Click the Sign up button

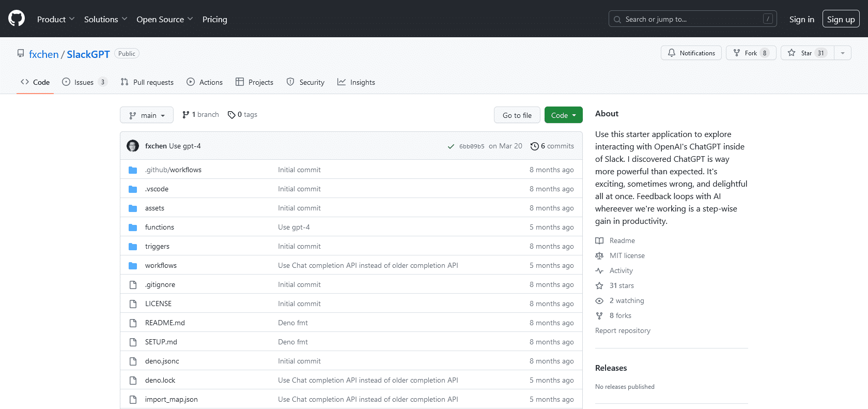[x=841, y=19]
